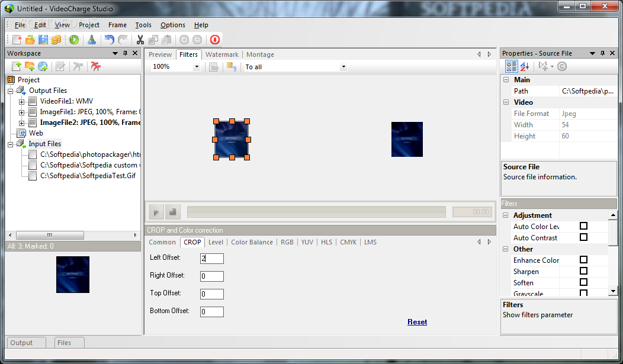623x364 pixels.
Task: Click the red stop circle toolbar icon
Action: [215, 40]
